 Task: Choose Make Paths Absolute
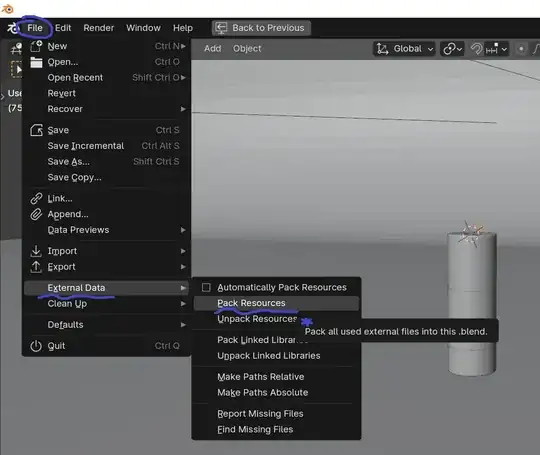tap(277, 393)
